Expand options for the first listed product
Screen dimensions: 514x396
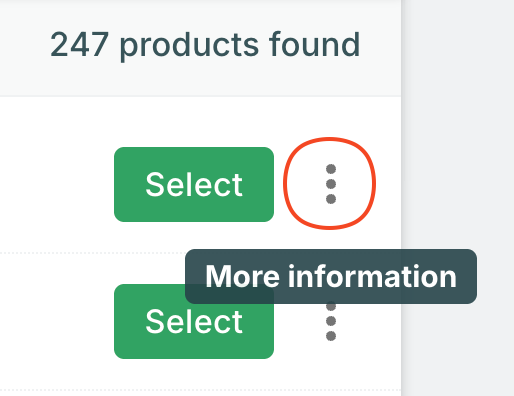pos(330,184)
